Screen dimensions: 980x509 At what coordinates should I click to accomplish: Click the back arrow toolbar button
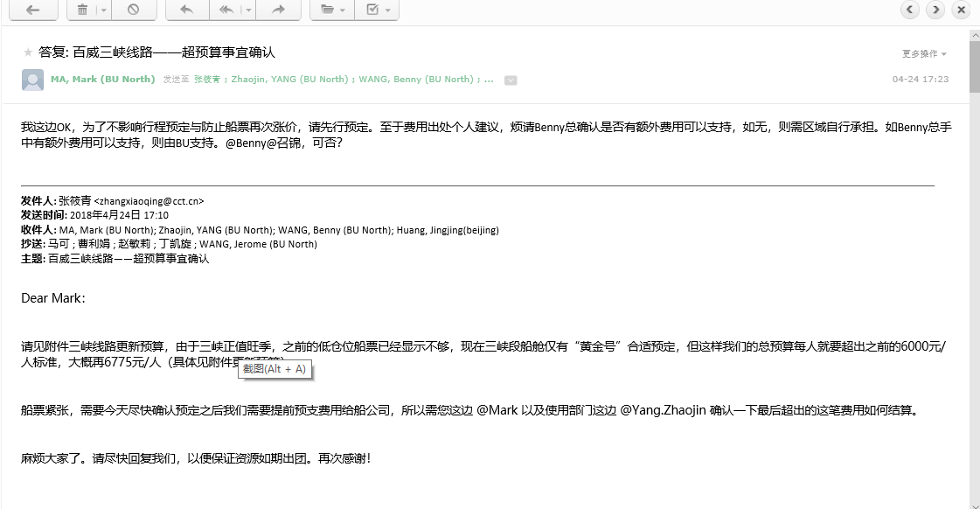[x=32, y=10]
